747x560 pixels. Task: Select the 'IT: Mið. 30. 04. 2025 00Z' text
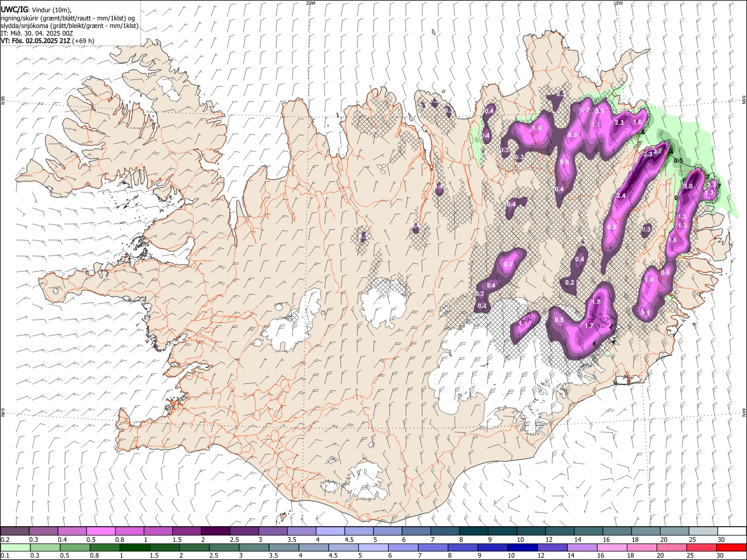(37, 33)
